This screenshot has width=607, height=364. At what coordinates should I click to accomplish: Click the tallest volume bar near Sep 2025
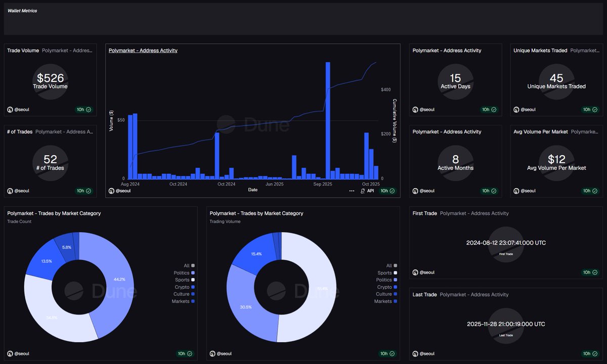point(328,120)
